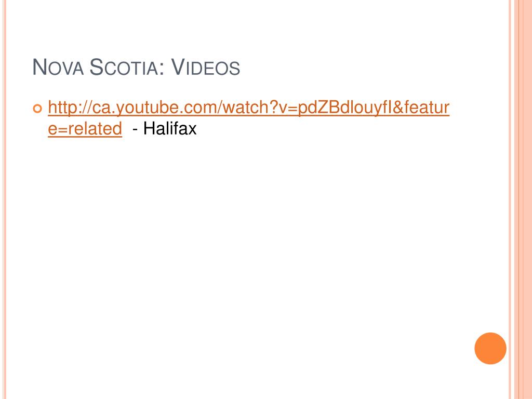Click the word 'Nova' in the title
Viewport: 532px width, 399px height.
pyautogui.click(x=58, y=67)
